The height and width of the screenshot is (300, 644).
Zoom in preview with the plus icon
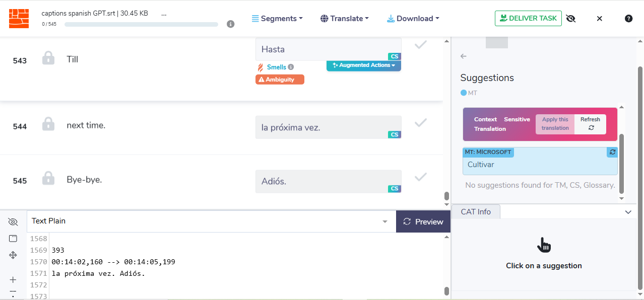tap(13, 280)
